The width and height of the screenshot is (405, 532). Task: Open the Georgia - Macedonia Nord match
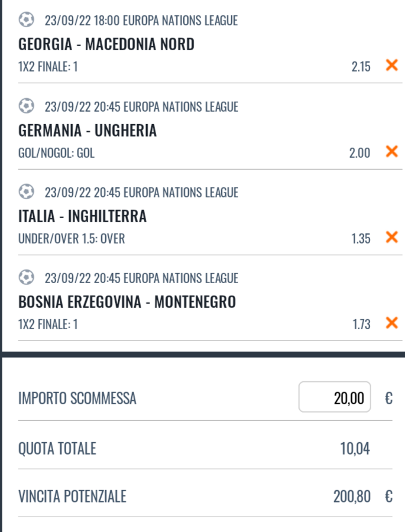point(106,44)
